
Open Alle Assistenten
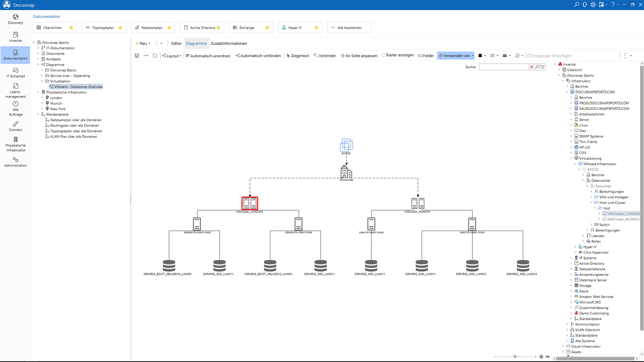click(x=349, y=27)
